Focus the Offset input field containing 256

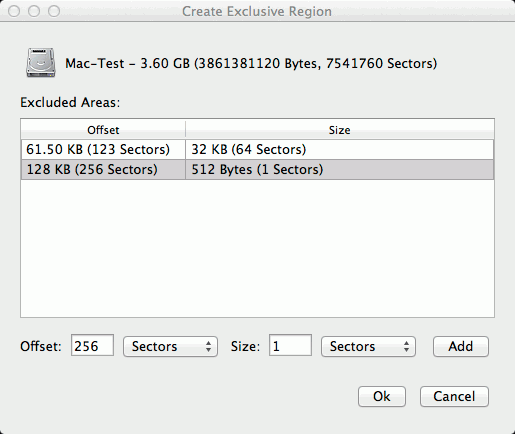click(x=92, y=346)
